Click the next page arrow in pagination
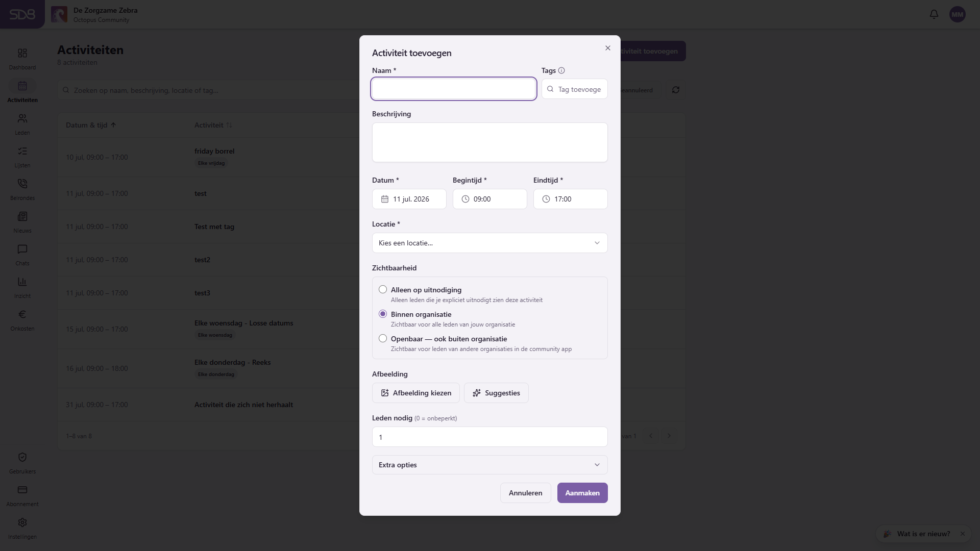This screenshot has height=551, width=980. coord(669,436)
